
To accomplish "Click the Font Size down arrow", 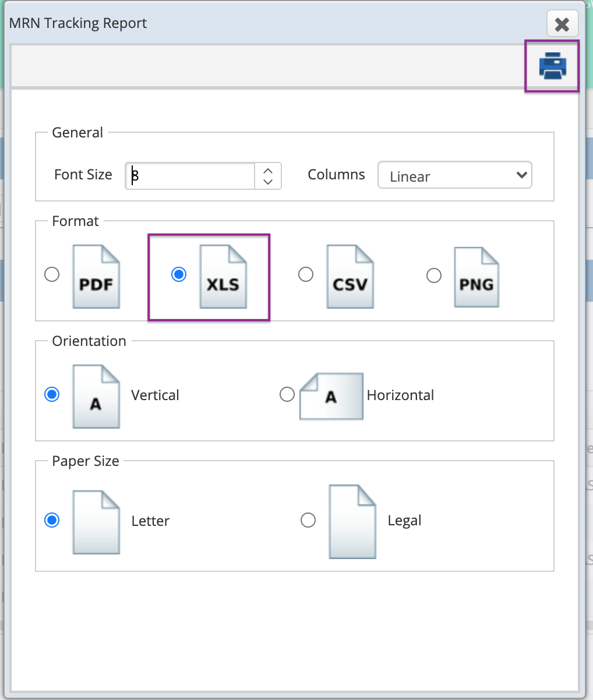I will click(268, 182).
